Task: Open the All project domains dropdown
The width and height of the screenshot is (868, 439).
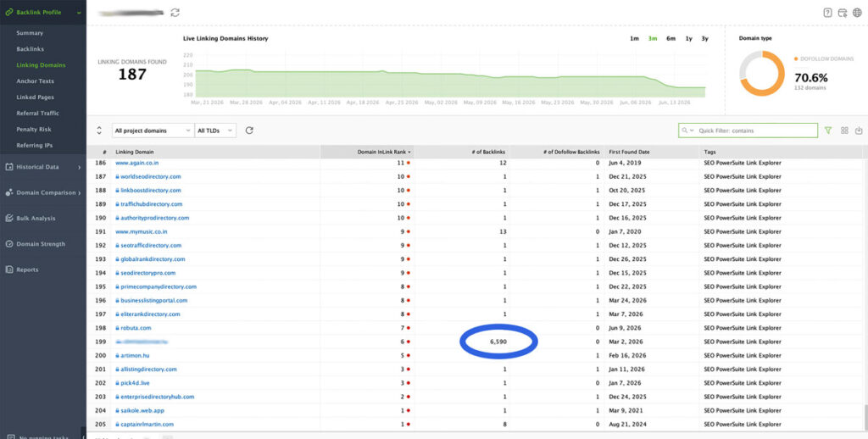Action: 153,131
